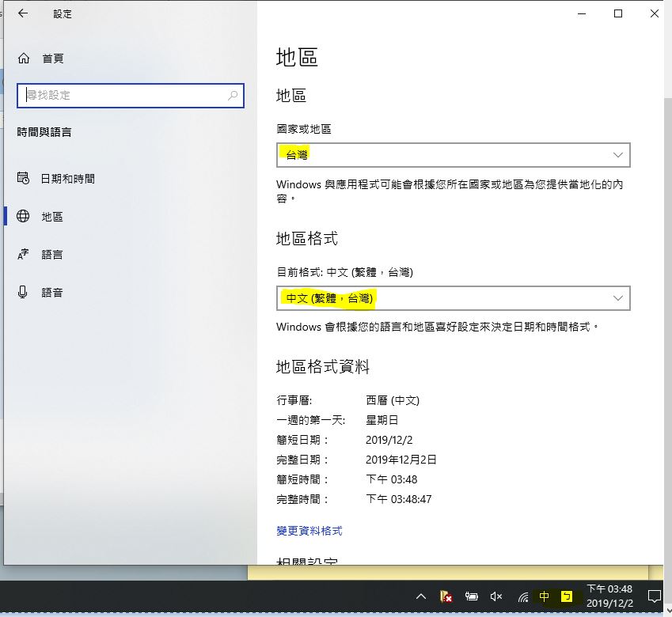Click the 地區格式資料 heading
672x617 pixels.
point(323,366)
